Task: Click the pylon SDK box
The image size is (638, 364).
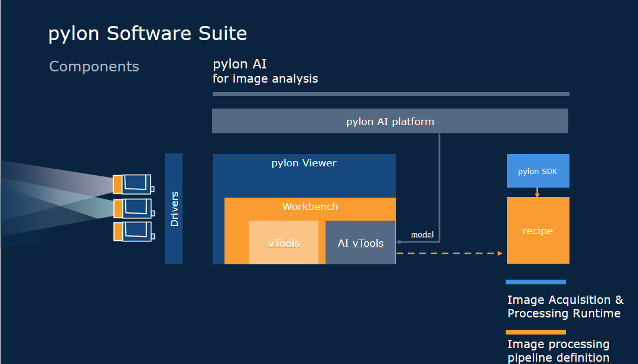Action: tap(538, 170)
